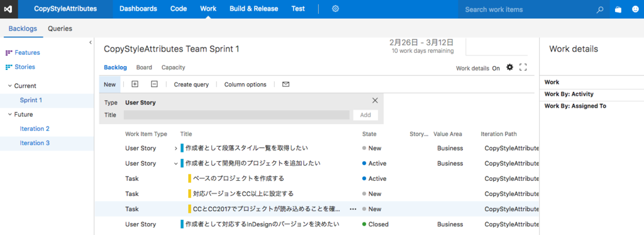Viewport: 644px width, 235px height.
Task: Collapse the 開発用のプロジェクト user story
Action: tap(176, 163)
